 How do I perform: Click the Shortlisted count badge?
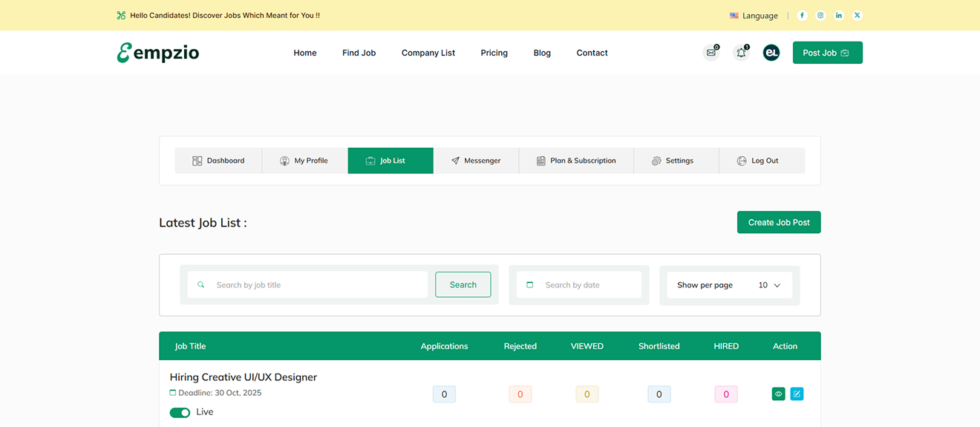tap(659, 394)
